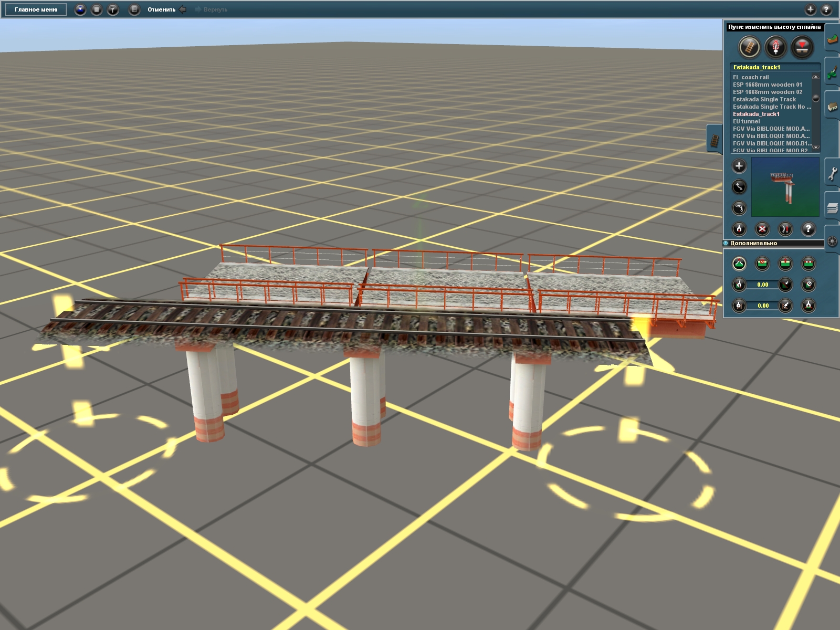Click the vertex height value field 0.00
The height and width of the screenshot is (630, 840).
[x=763, y=306]
